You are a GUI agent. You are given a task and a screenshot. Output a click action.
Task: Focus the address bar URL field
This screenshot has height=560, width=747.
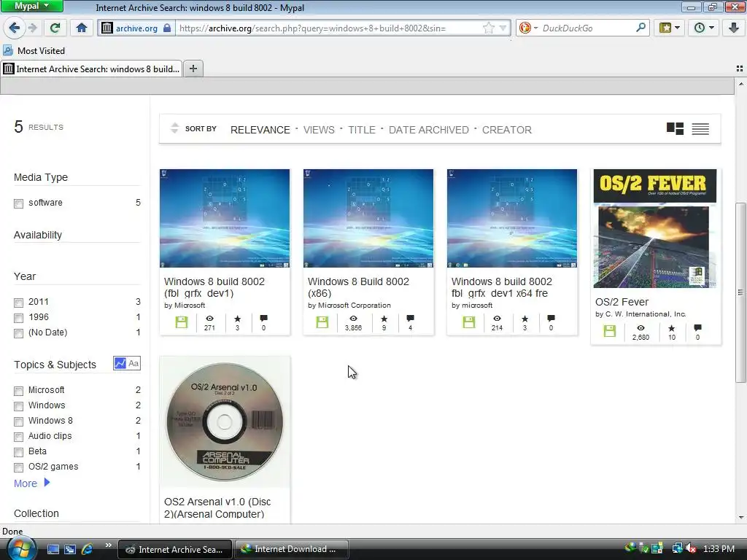pyautogui.click(x=329, y=28)
